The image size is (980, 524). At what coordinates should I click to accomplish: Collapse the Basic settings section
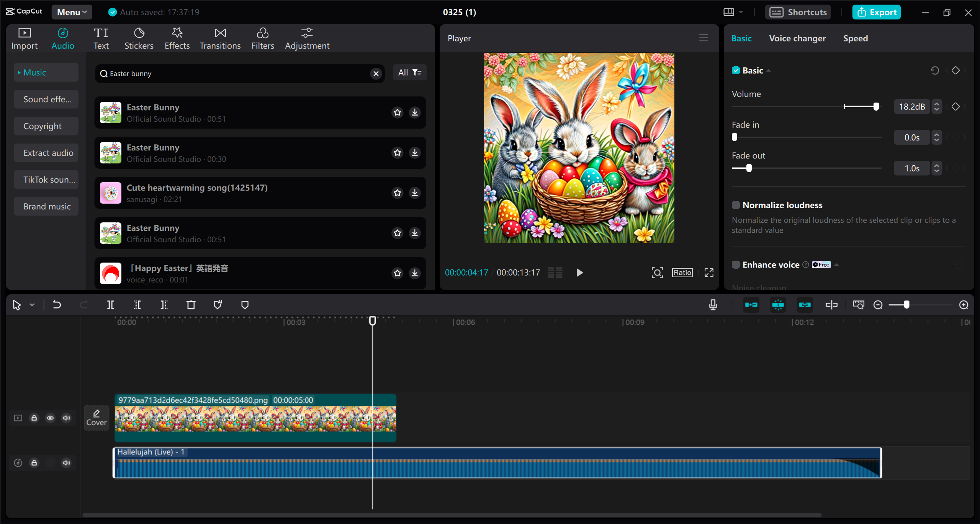click(769, 70)
